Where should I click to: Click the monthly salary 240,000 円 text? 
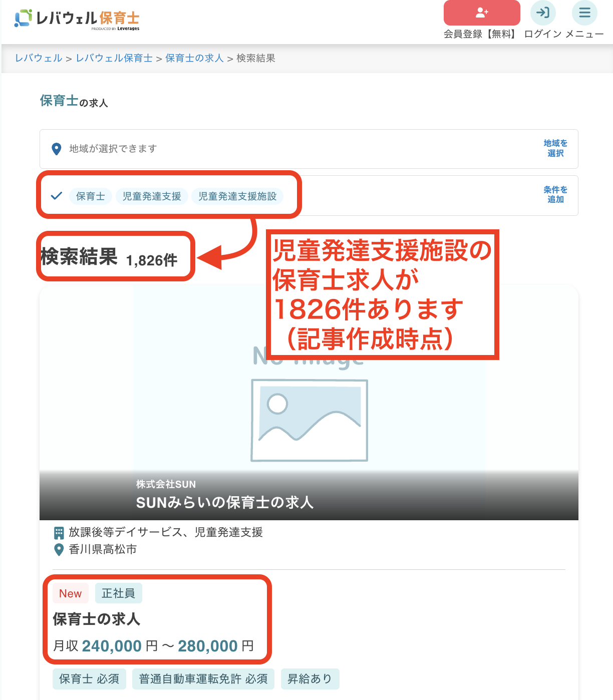(x=120, y=646)
